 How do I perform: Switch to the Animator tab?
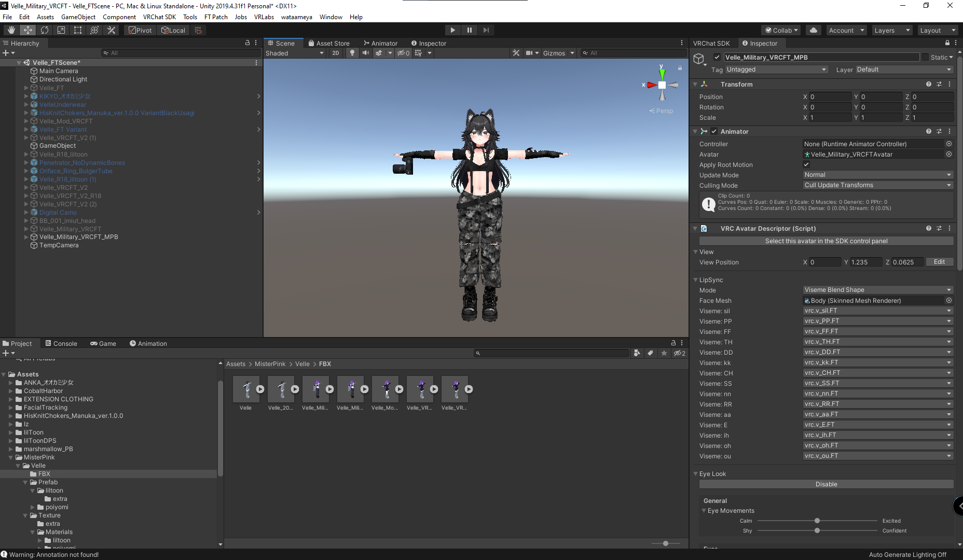(x=380, y=43)
